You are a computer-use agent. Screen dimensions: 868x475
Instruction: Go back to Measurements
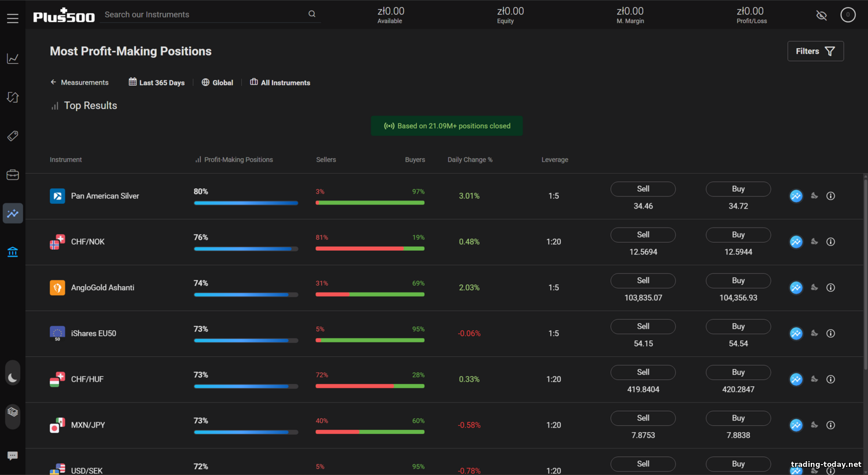click(79, 83)
